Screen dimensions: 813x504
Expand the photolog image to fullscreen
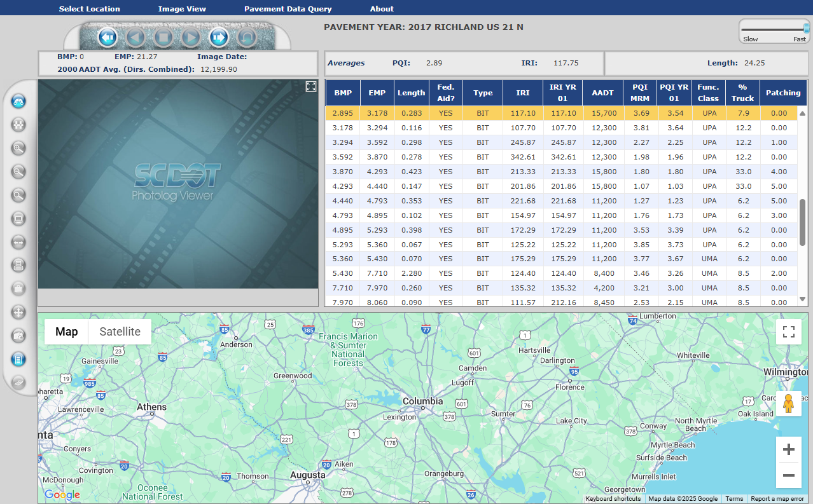point(311,86)
